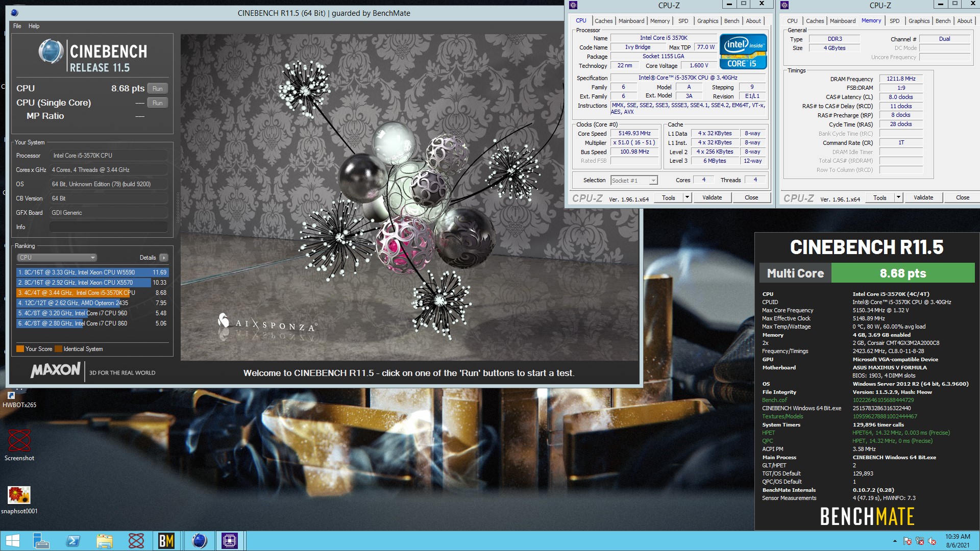Click the Identical System legend swatch
This screenshot has height=551, width=980.
point(58,349)
